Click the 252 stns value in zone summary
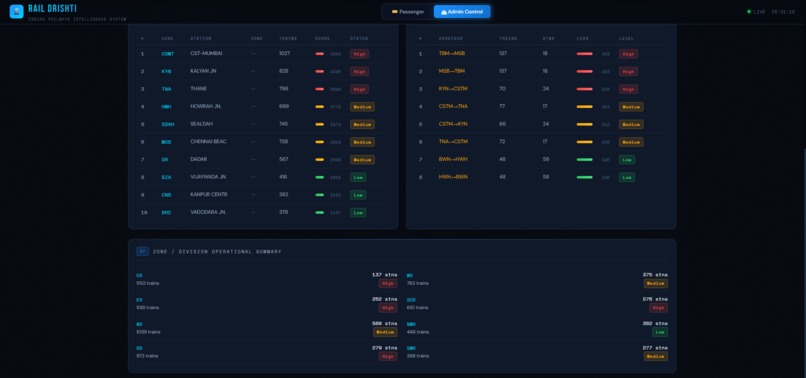The image size is (806, 378). (x=384, y=299)
